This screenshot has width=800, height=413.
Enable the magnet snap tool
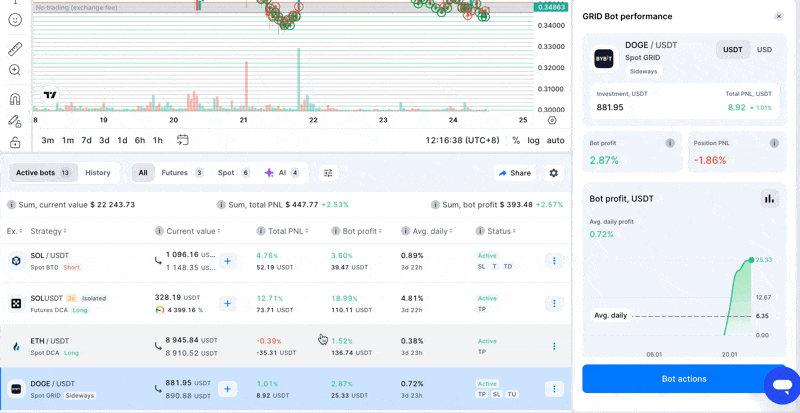[x=15, y=99]
